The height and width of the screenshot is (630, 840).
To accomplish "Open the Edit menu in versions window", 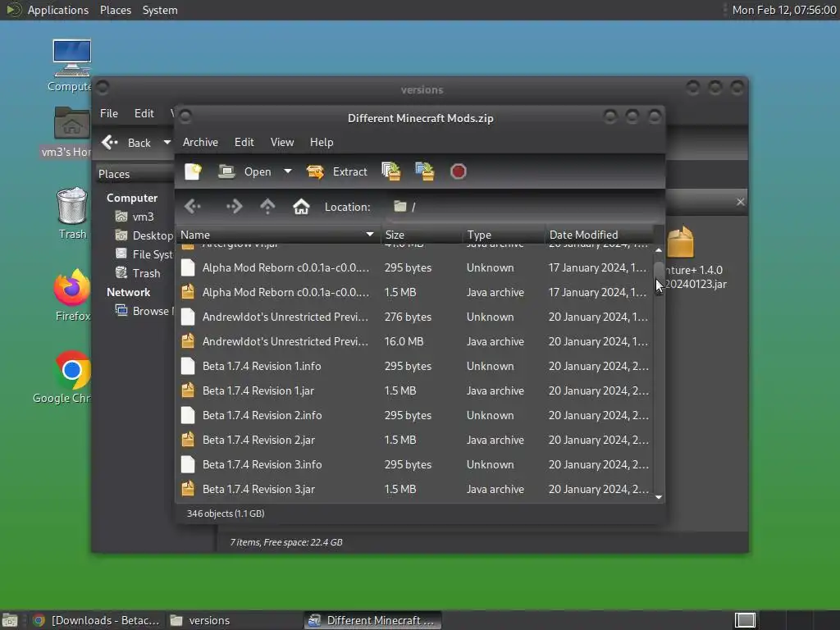I will tap(144, 113).
